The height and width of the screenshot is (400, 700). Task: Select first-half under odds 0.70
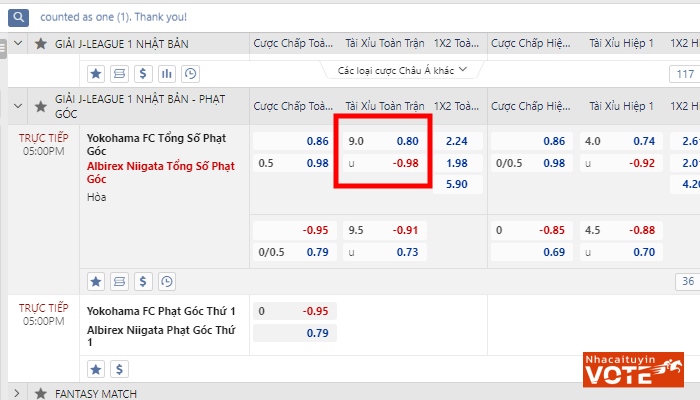[x=621, y=252]
